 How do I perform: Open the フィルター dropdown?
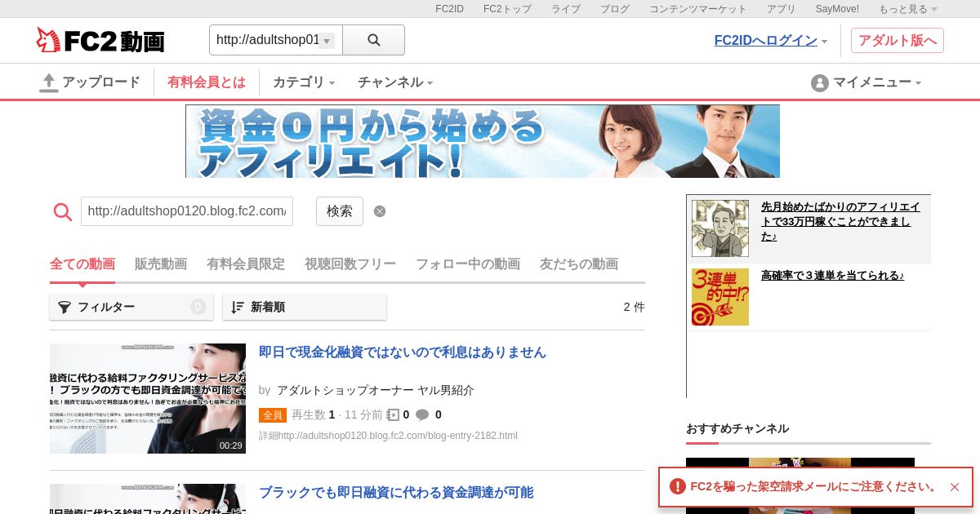tap(131, 307)
